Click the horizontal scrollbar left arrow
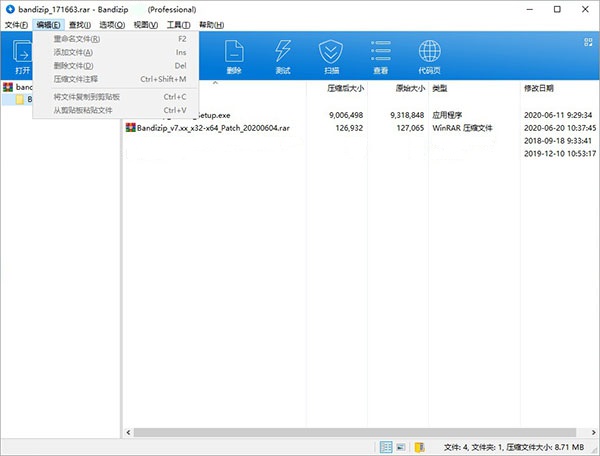 (x=128, y=432)
